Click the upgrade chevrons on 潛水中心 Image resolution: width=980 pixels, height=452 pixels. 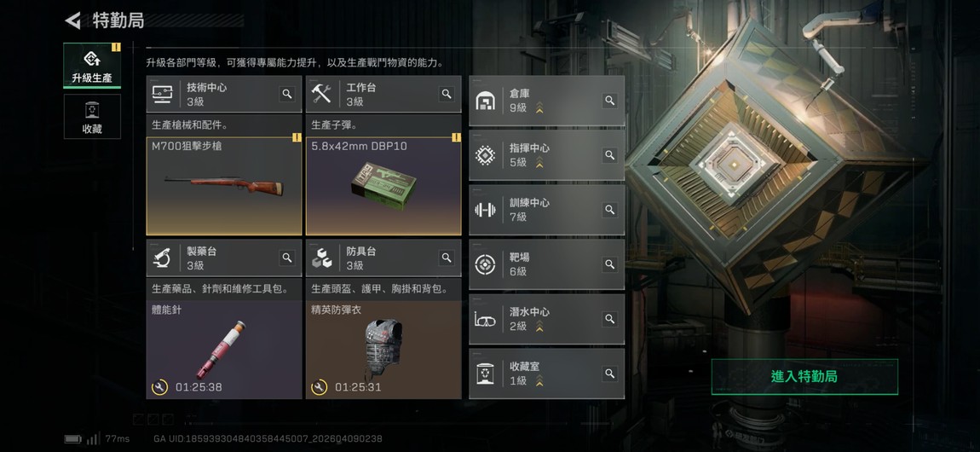[539, 327]
